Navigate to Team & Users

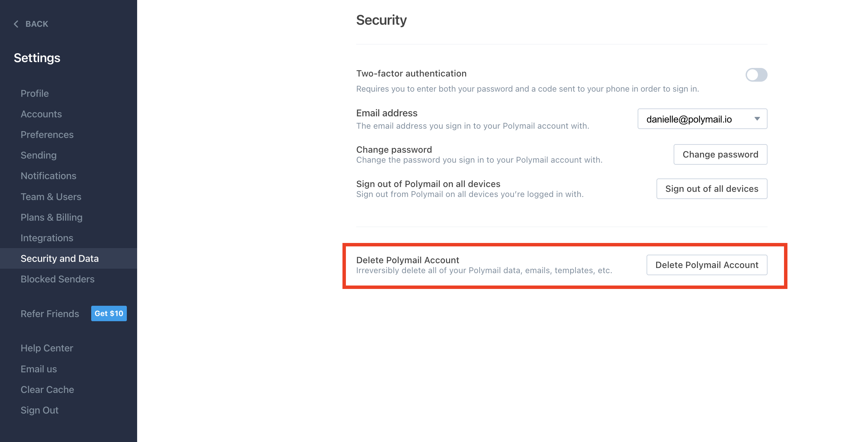coord(51,197)
